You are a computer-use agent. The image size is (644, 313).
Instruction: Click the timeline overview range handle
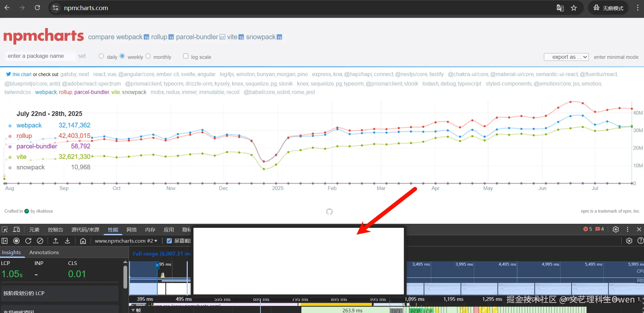pyautogui.click(x=157, y=265)
